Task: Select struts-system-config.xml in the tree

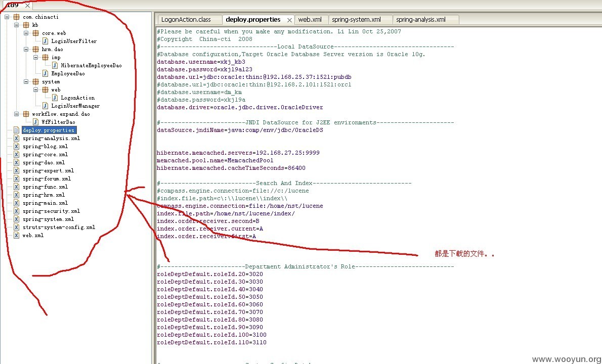Action: (59, 227)
